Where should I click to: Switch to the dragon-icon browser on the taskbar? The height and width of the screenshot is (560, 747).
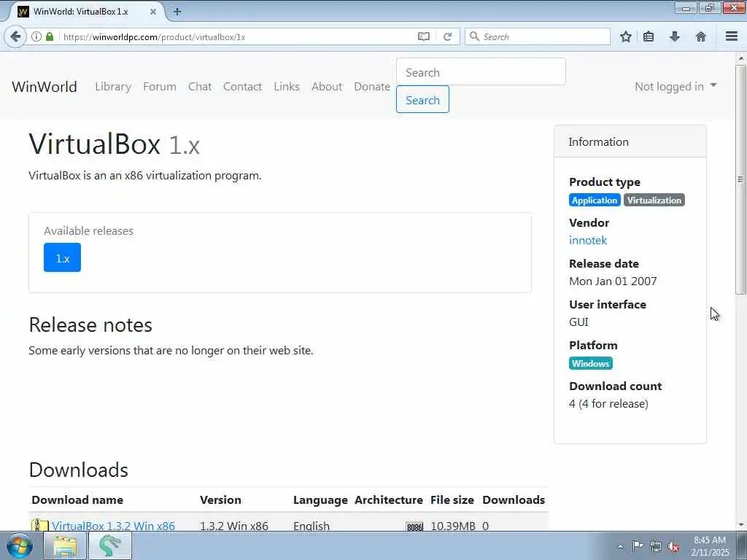click(x=110, y=545)
